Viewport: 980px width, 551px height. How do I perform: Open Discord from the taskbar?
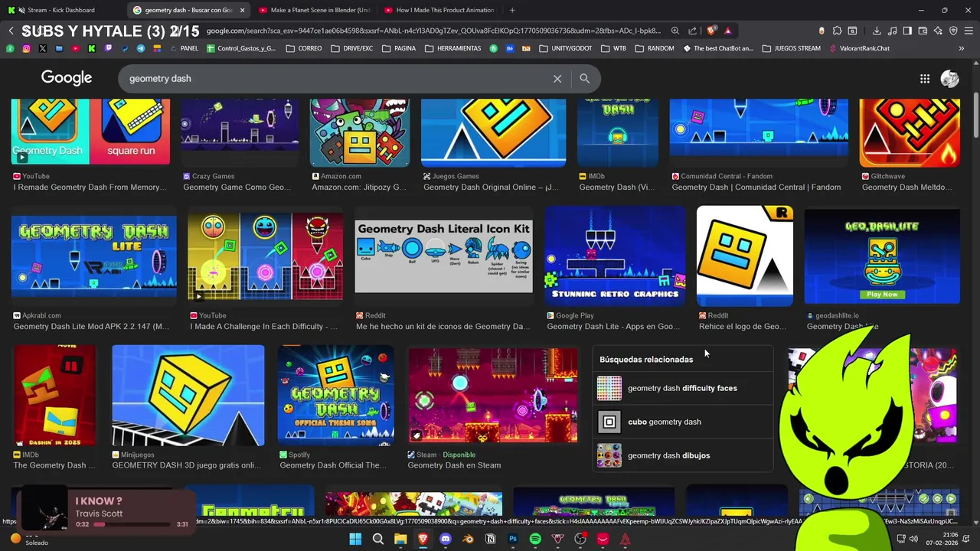pyautogui.click(x=446, y=539)
